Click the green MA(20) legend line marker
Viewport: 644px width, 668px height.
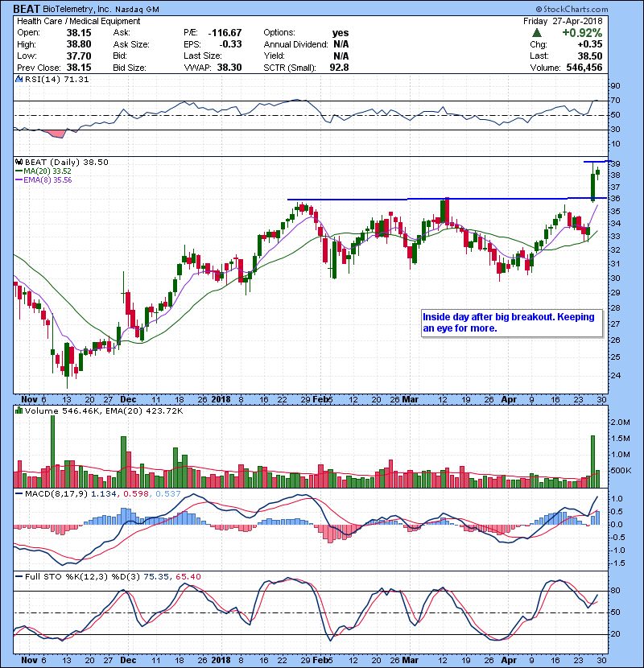point(19,171)
